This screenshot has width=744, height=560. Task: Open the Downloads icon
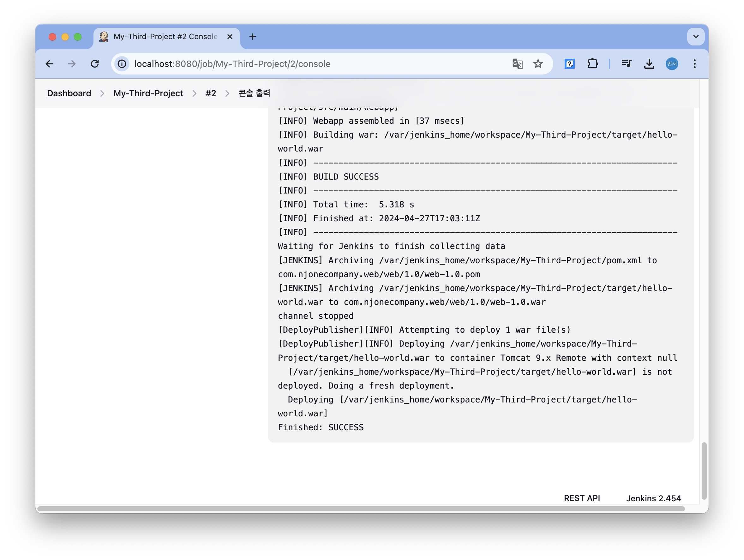(649, 64)
